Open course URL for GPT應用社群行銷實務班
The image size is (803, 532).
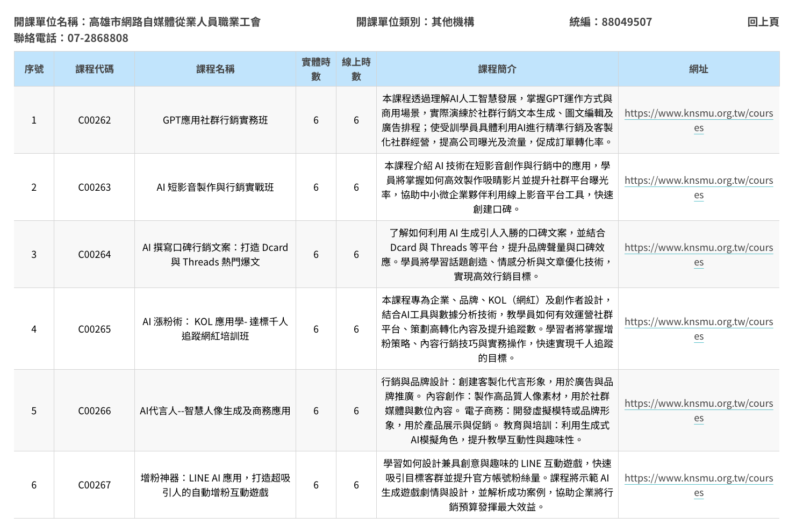(698, 114)
